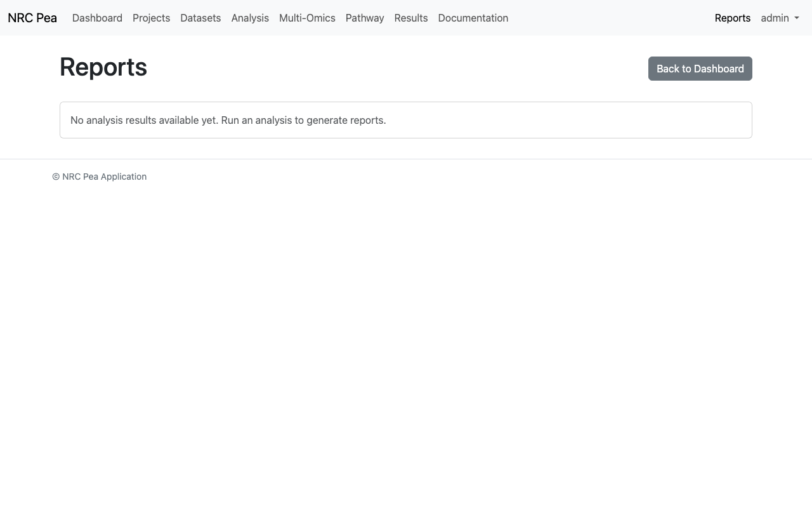Open the Documentation link
The height and width of the screenshot is (508, 812).
click(x=473, y=18)
